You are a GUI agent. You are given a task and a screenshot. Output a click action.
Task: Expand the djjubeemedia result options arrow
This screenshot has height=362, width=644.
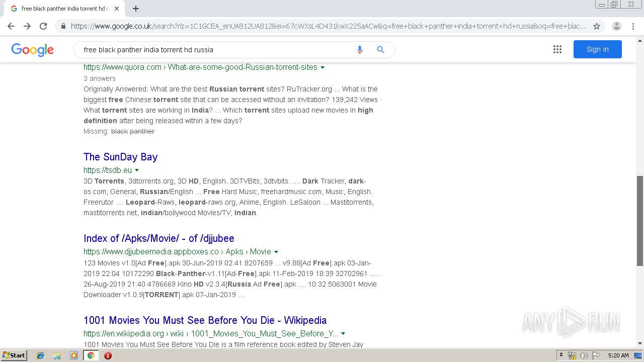point(276,252)
